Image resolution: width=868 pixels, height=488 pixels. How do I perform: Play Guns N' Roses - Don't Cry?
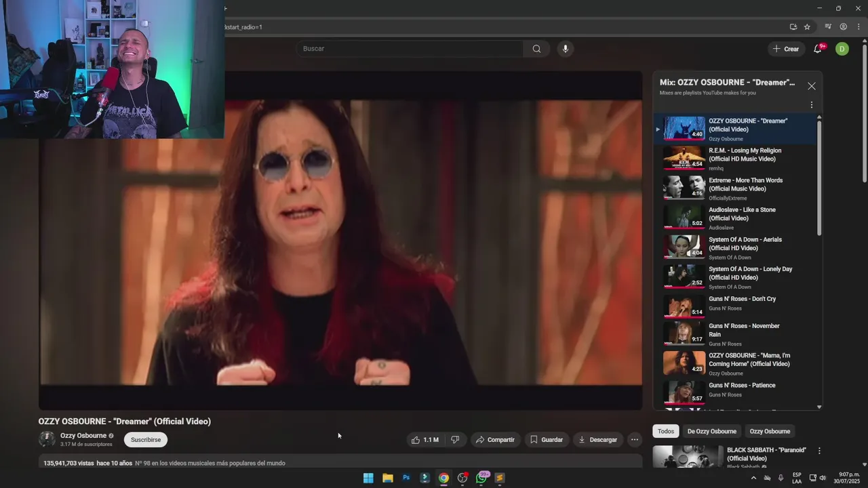click(x=736, y=307)
